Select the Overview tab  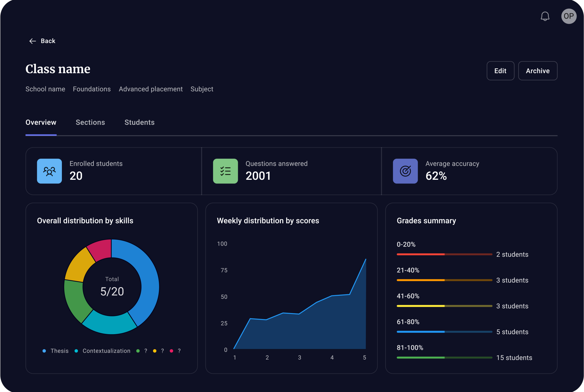tap(41, 122)
